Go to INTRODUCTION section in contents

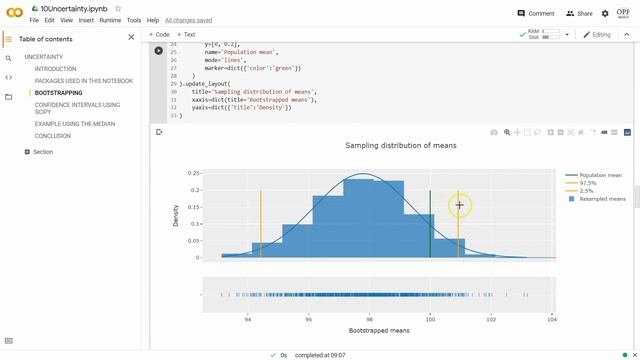(56, 69)
